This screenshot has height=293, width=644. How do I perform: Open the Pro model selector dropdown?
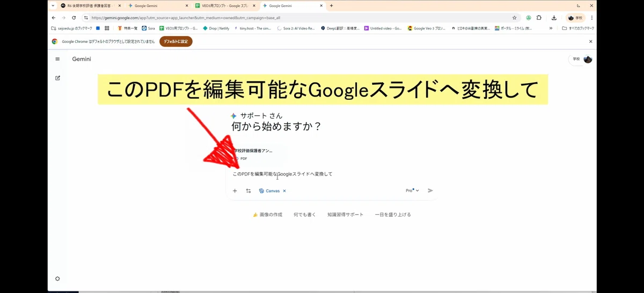pyautogui.click(x=412, y=191)
